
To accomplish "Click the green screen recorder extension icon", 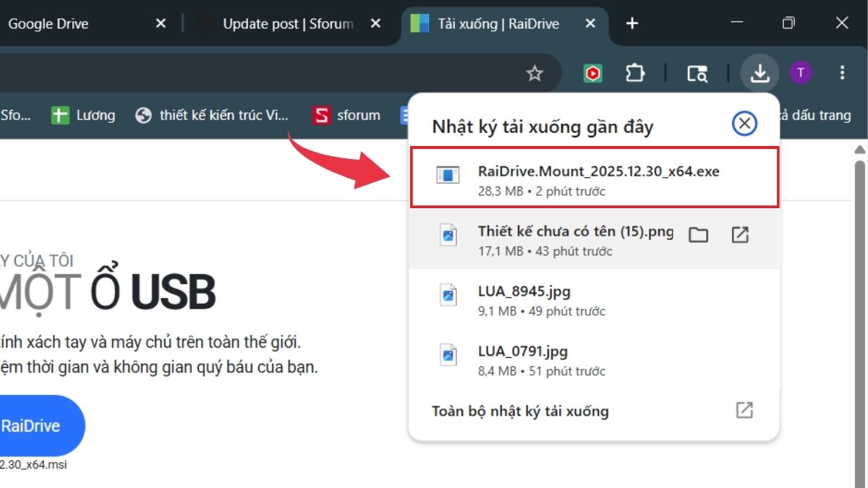I will click(x=593, y=73).
